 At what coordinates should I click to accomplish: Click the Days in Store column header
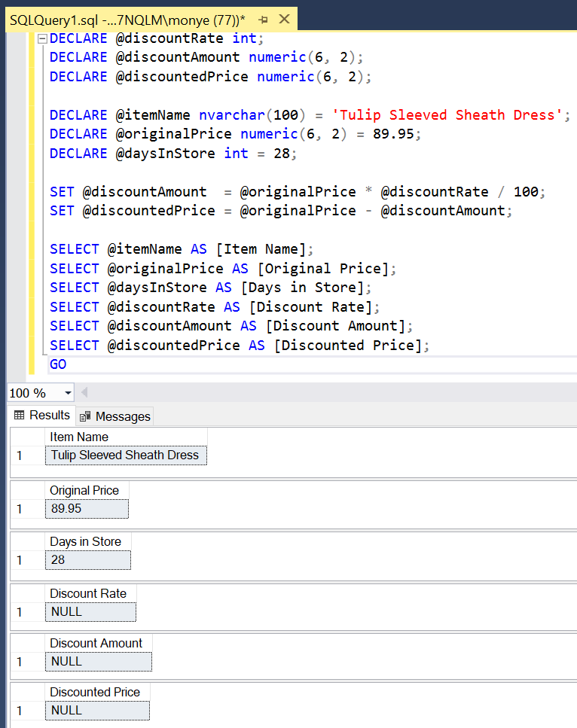pyautogui.click(x=88, y=541)
